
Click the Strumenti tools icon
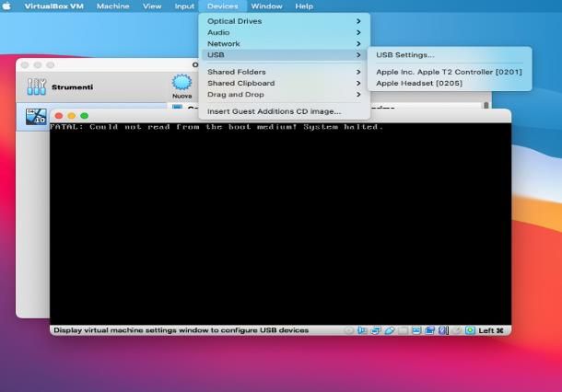click(x=36, y=86)
